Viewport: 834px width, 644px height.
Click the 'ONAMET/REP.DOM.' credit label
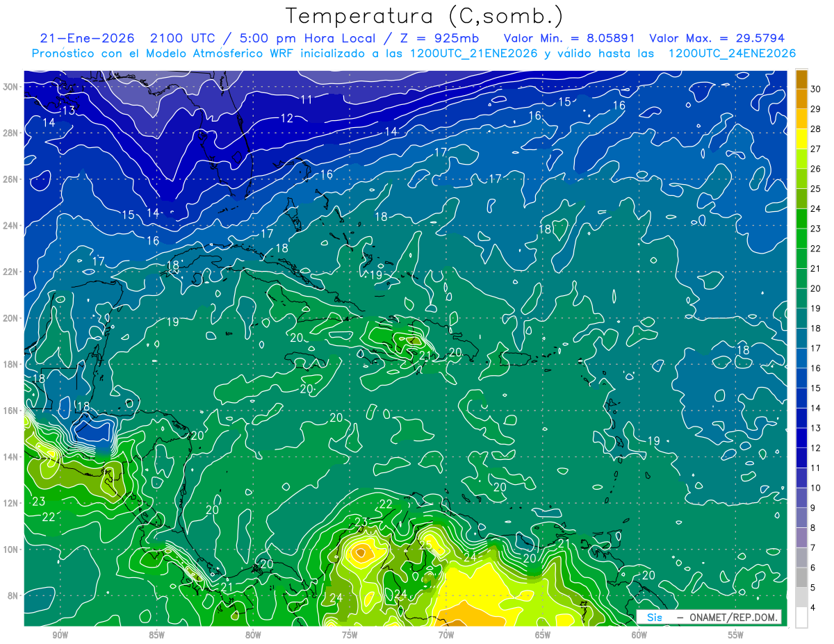pos(733,617)
